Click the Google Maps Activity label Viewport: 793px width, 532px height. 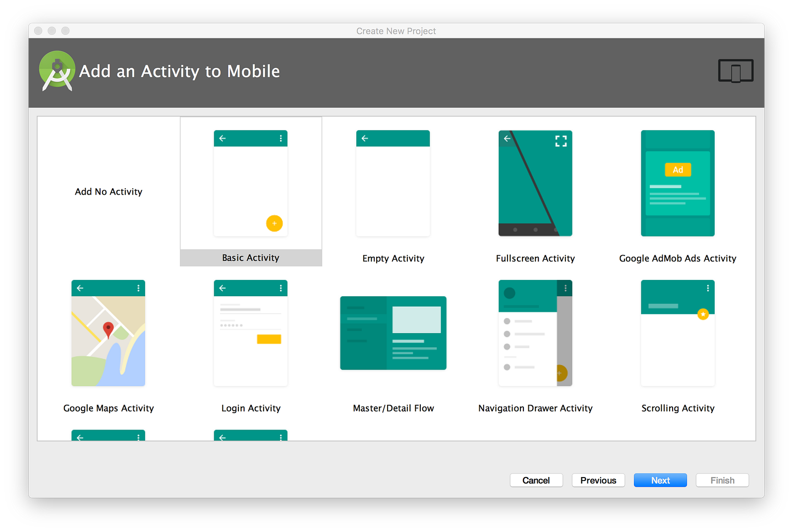[x=109, y=408]
